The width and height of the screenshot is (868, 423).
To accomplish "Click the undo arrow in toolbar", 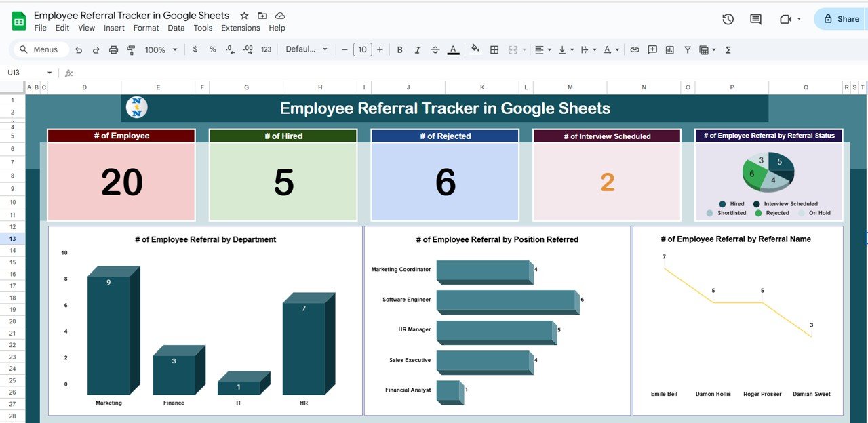I will [x=79, y=50].
